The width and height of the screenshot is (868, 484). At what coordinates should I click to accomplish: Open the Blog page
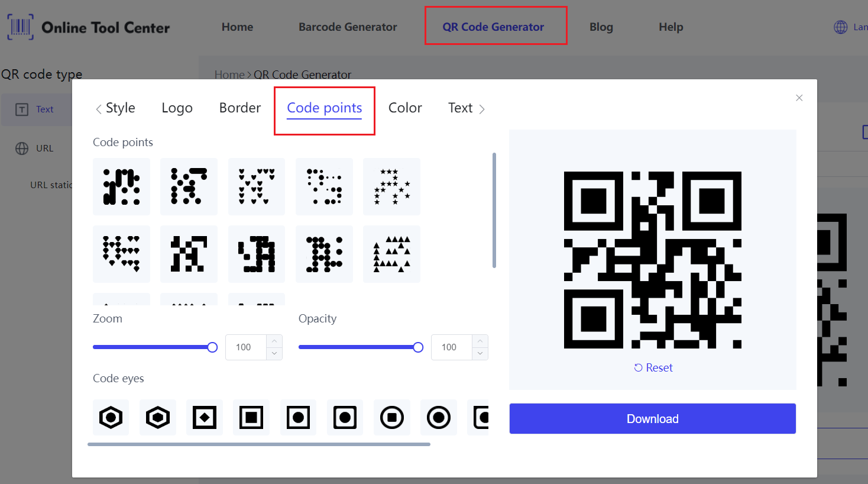tap(601, 27)
